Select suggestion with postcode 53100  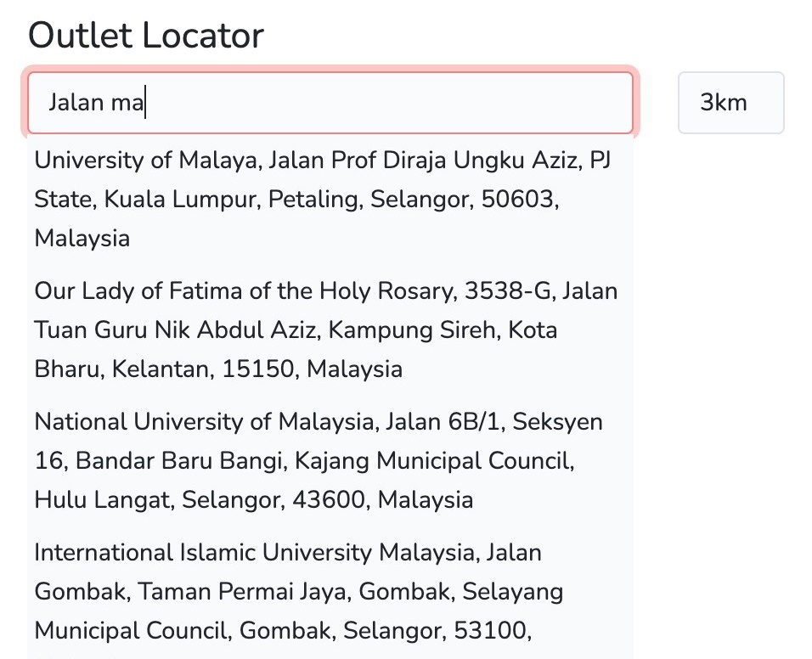(330, 596)
